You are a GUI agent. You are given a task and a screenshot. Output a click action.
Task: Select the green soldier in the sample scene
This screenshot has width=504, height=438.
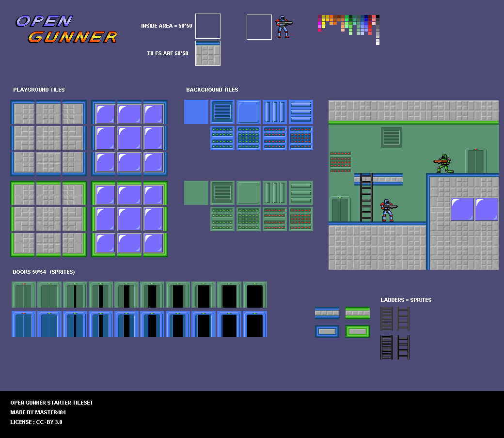coord(443,163)
